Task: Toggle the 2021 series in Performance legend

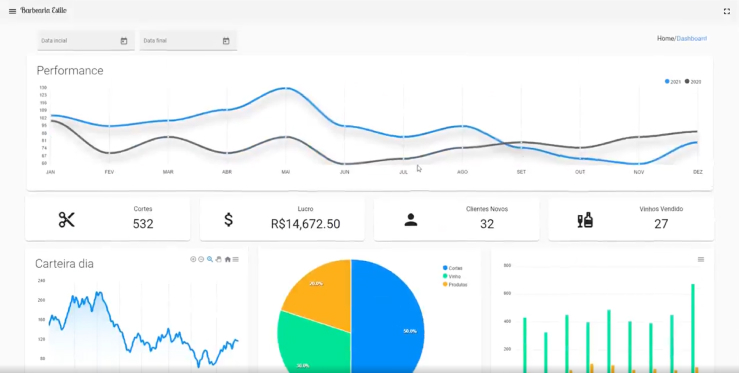Action: click(673, 82)
